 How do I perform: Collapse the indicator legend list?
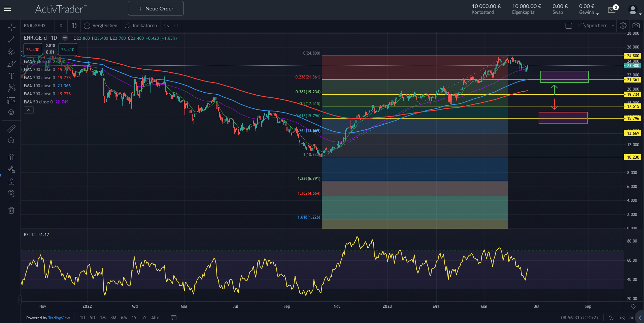pyautogui.click(x=29, y=110)
